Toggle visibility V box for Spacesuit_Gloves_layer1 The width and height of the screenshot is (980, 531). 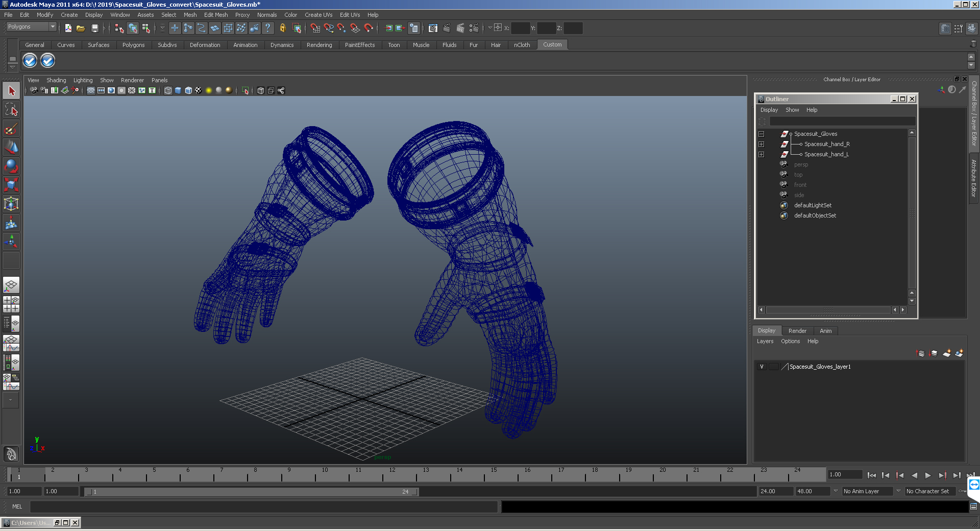762,367
